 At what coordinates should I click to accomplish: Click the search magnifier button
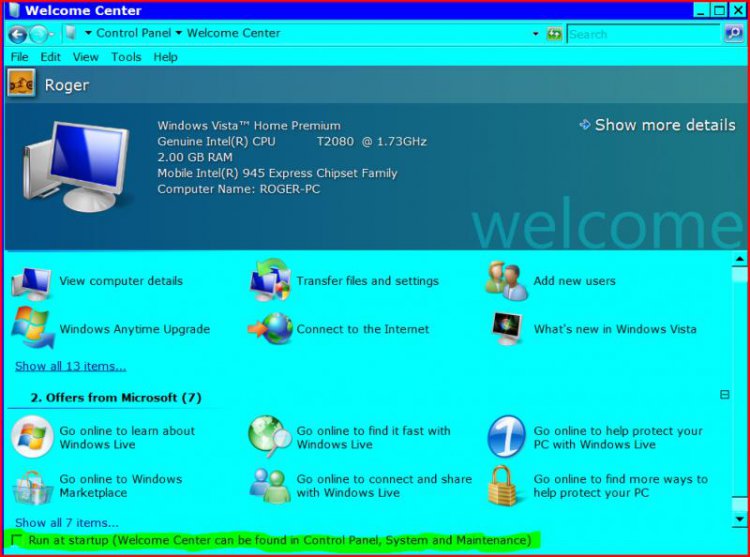click(x=734, y=33)
